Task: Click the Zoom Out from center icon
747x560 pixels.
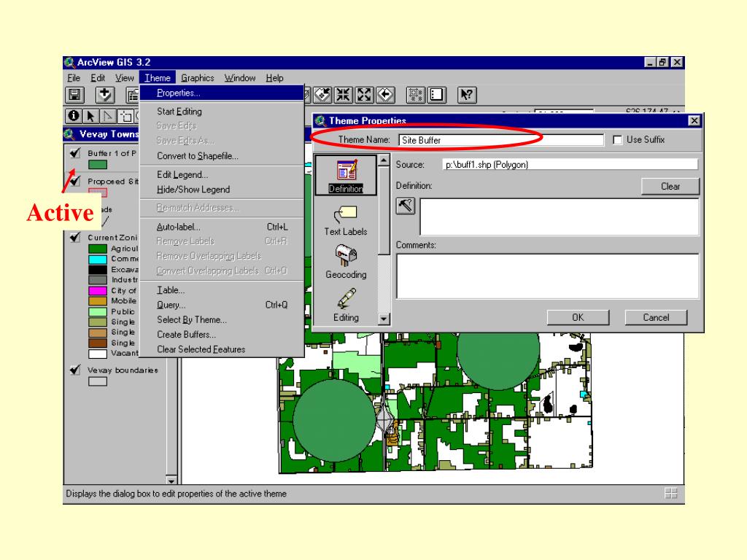Action: pyautogui.click(x=364, y=96)
